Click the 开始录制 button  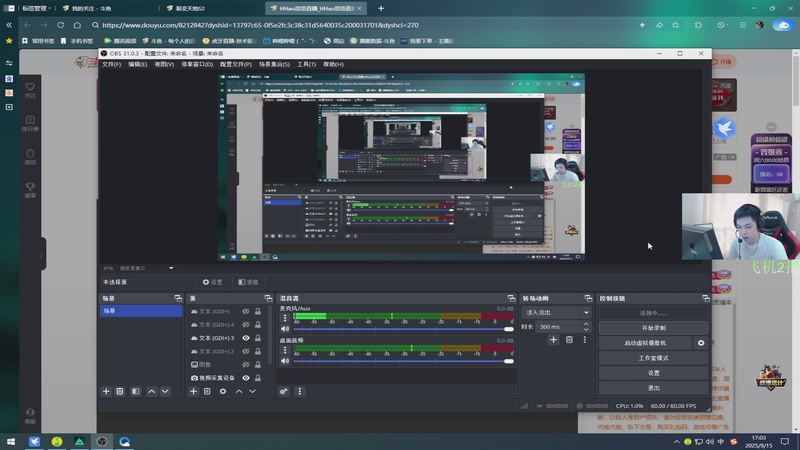654,328
